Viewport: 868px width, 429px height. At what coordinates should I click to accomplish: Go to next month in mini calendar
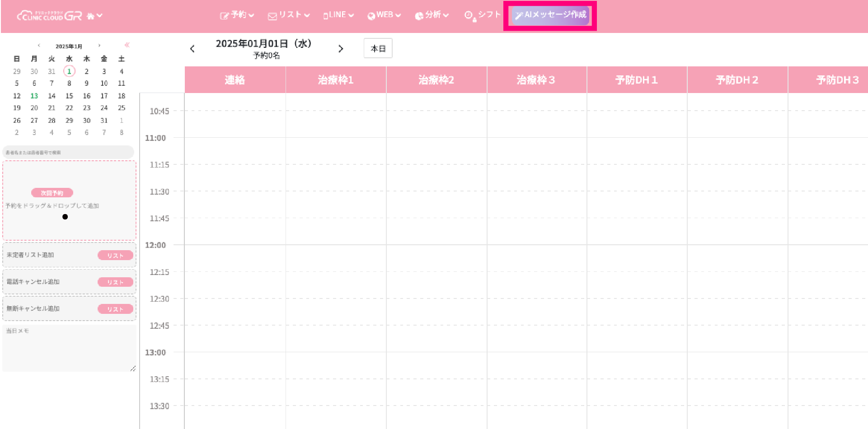point(99,46)
